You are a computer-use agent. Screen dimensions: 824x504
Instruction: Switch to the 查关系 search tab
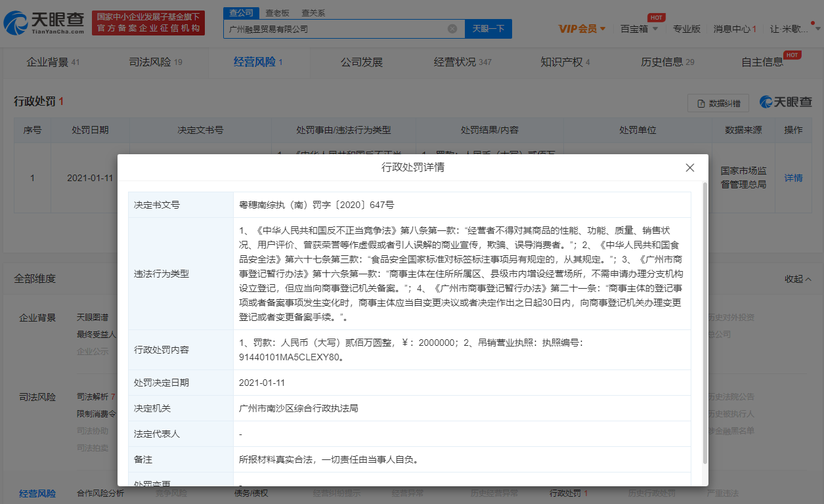coord(313,13)
